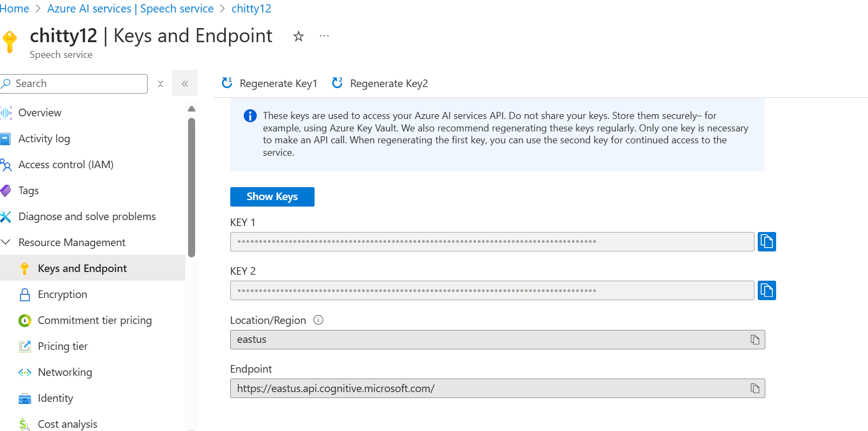Collapse the sidebar with double chevron

coord(185,83)
